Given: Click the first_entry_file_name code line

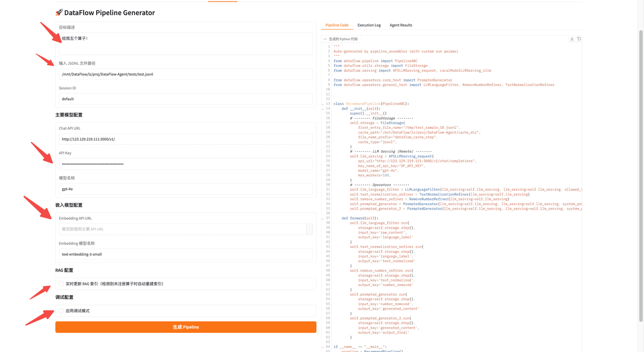Looking at the screenshot, I should [x=409, y=128].
